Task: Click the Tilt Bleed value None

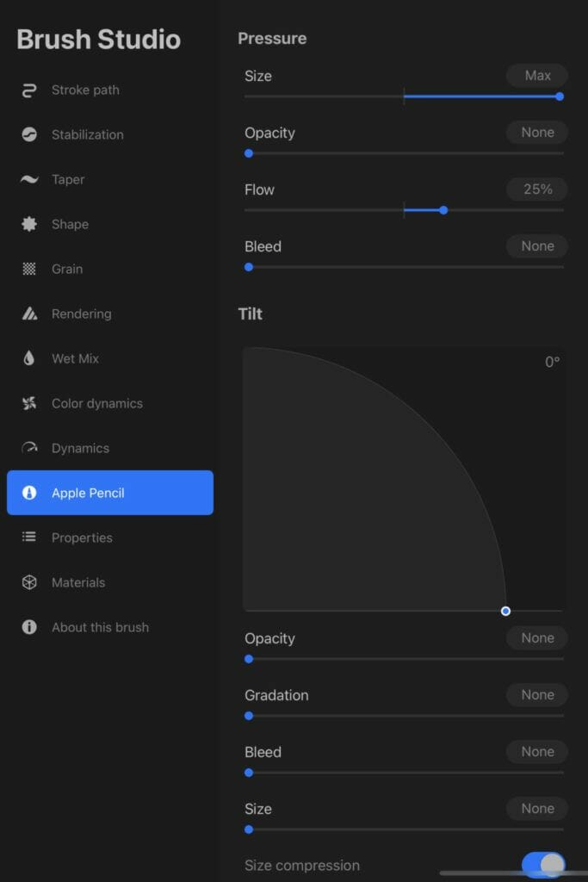Action: [x=537, y=751]
